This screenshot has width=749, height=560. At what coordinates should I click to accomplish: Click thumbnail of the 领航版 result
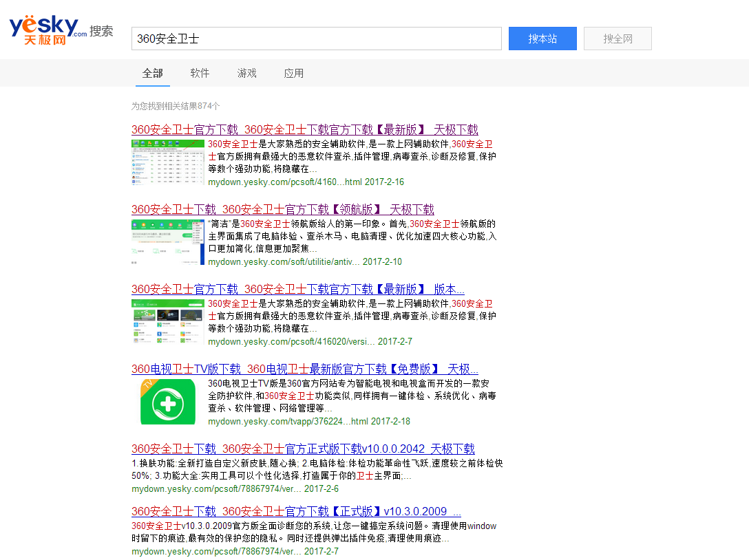coord(168,242)
